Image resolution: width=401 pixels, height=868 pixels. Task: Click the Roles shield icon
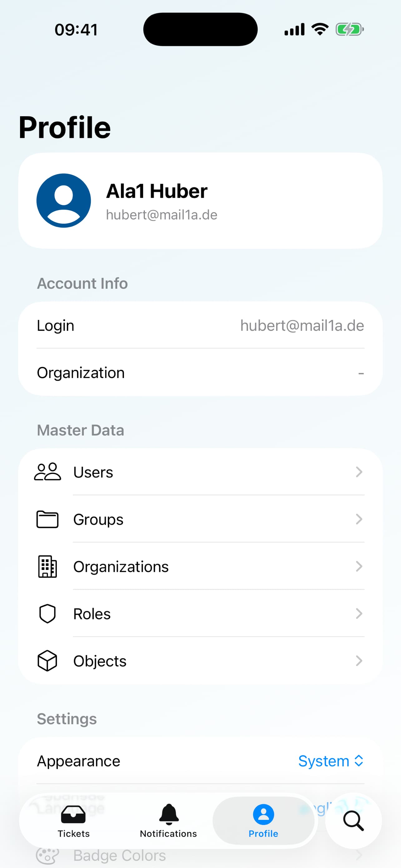47,614
